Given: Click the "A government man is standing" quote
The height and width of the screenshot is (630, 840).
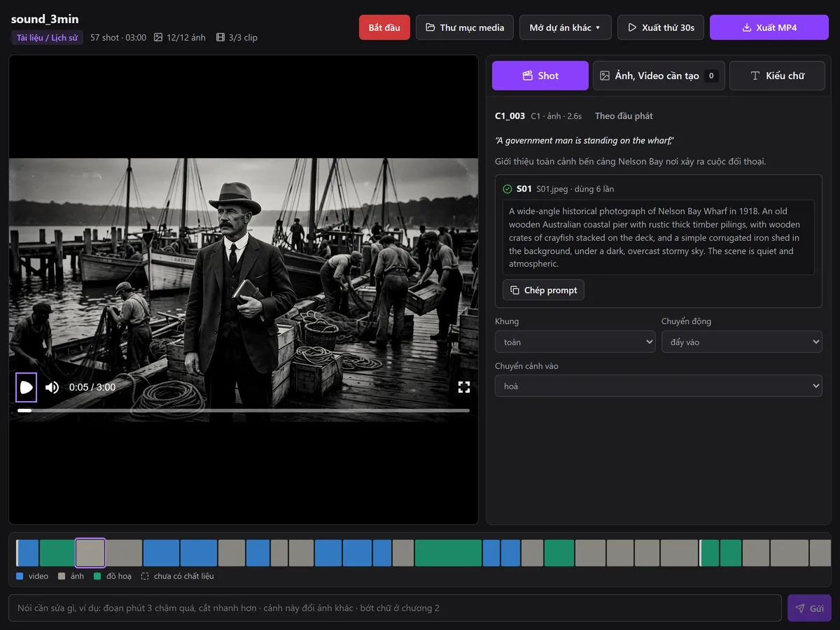Looking at the screenshot, I should tap(584, 141).
